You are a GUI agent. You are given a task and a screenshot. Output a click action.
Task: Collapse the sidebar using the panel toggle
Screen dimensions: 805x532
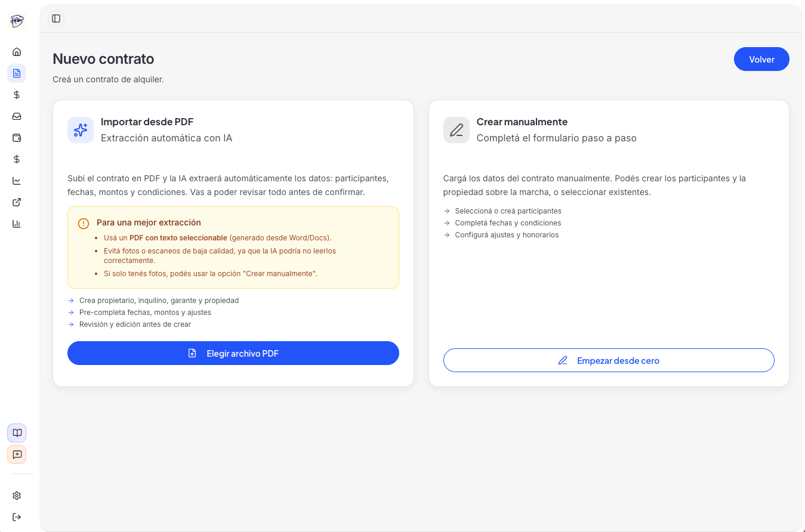tap(55, 18)
